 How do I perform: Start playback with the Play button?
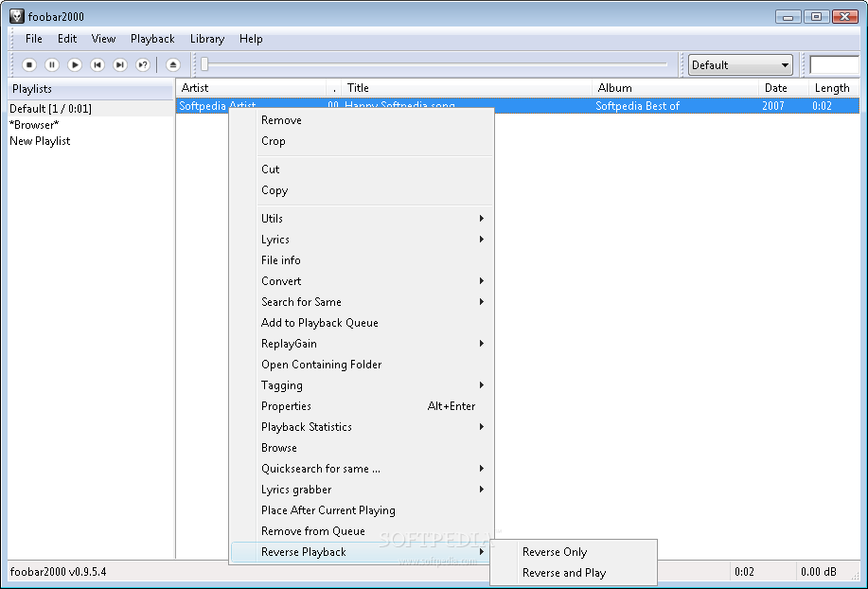click(75, 64)
